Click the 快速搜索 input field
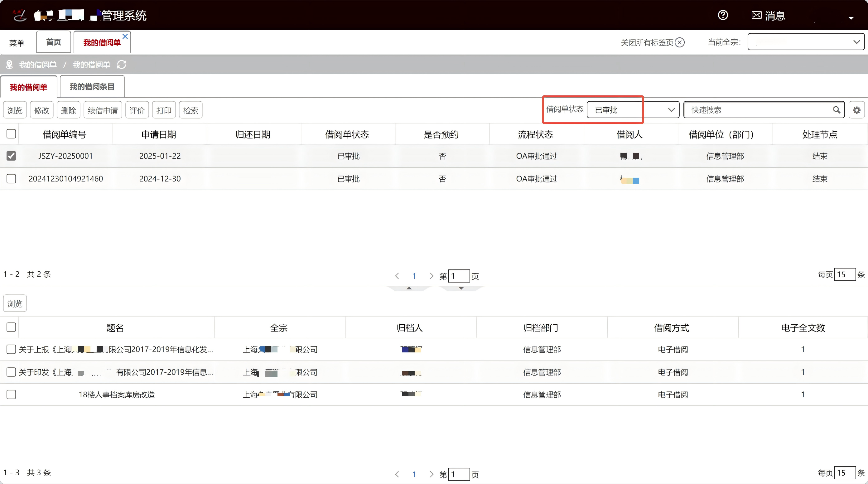 click(758, 110)
